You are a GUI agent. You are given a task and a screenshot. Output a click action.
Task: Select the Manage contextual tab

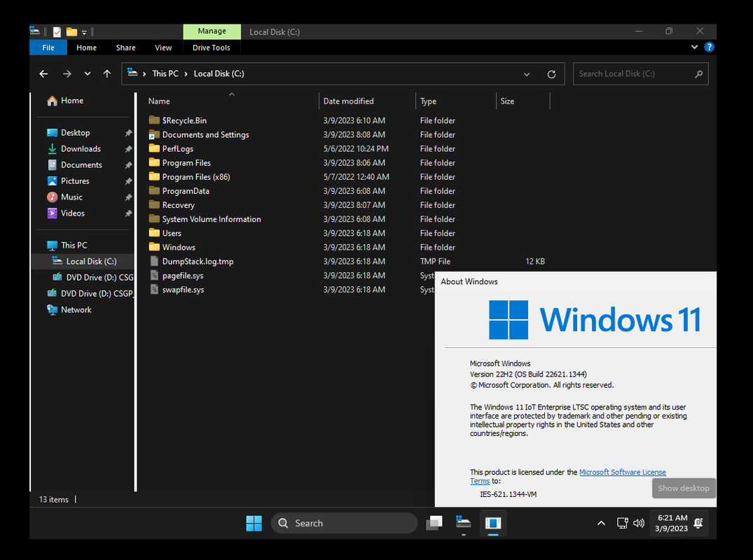(212, 31)
